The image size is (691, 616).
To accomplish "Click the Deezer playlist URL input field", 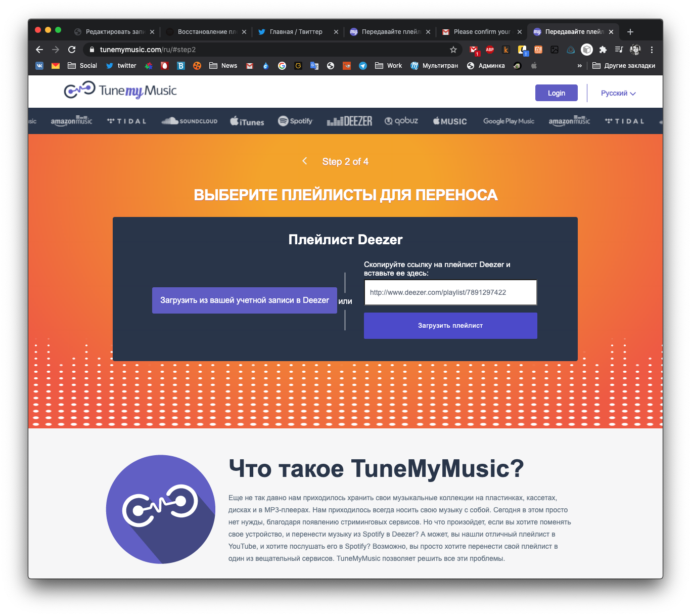I will click(x=450, y=292).
